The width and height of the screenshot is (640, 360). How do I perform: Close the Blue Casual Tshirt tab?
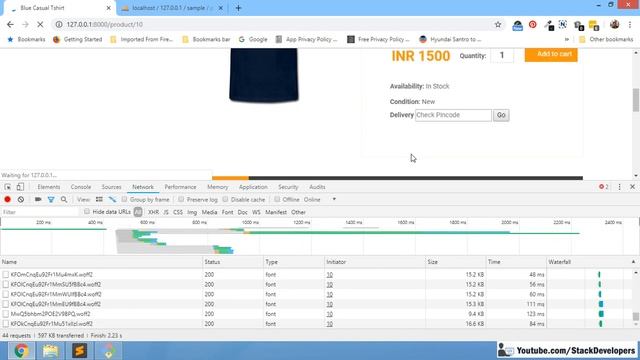coord(109,8)
